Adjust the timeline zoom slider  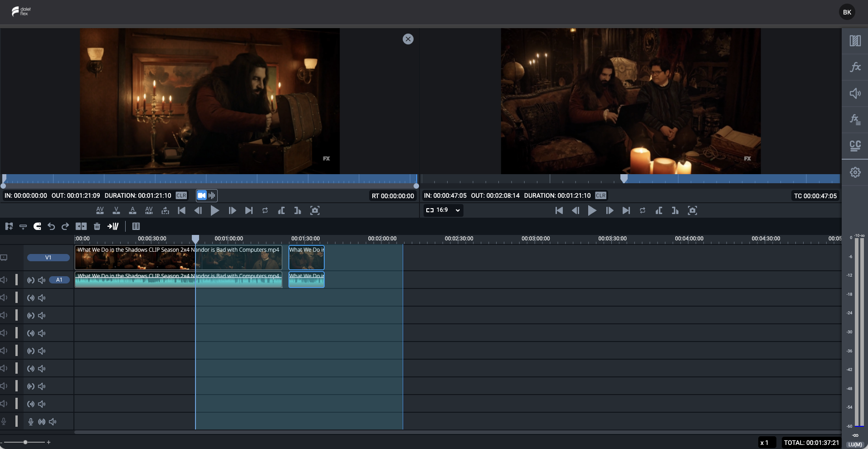click(x=25, y=442)
